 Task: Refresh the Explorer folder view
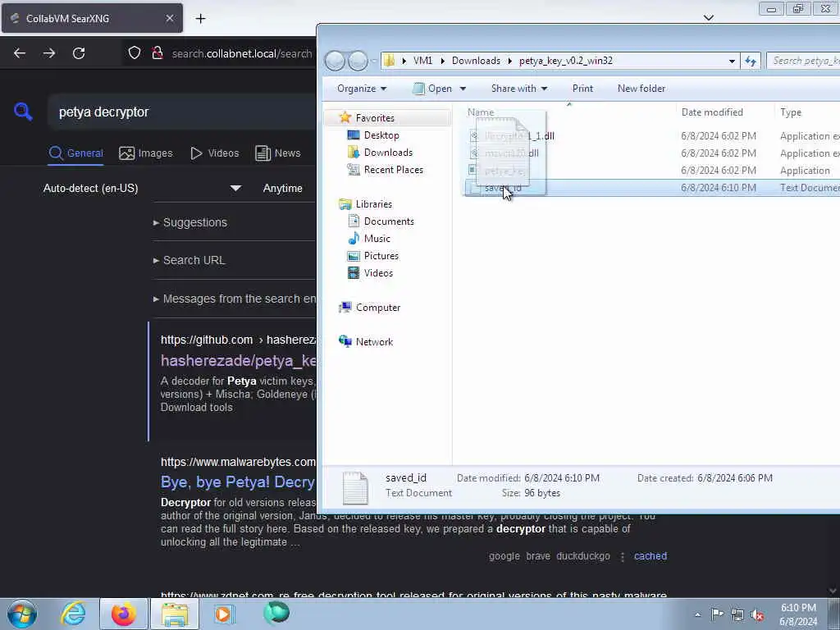point(751,61)
